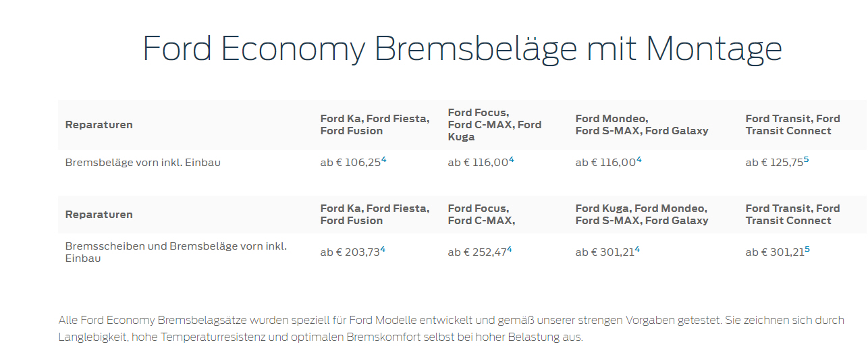Select the first Reparaturen header cell
Screen dimensions: 868x359
99,125
